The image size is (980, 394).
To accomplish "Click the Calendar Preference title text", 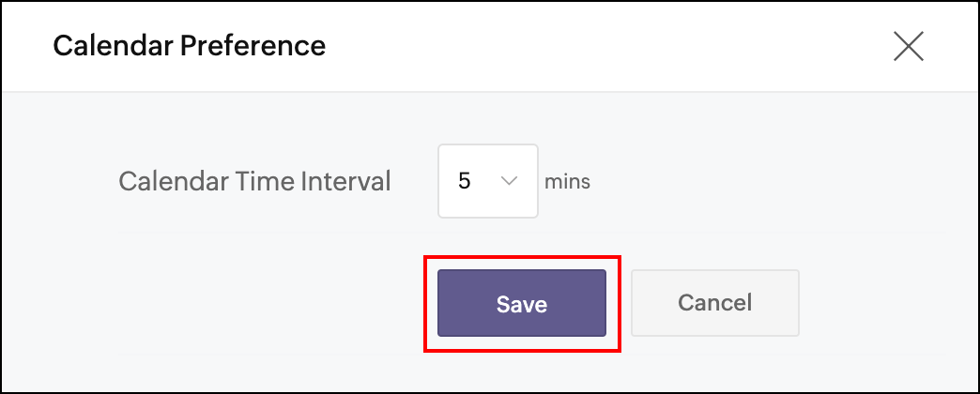I will (x=189, y=45).
